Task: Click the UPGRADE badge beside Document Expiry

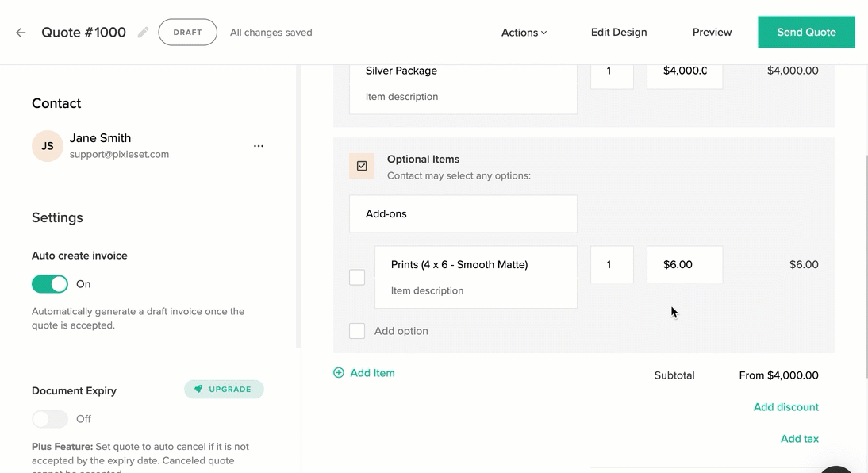Action: pos(224,389)
